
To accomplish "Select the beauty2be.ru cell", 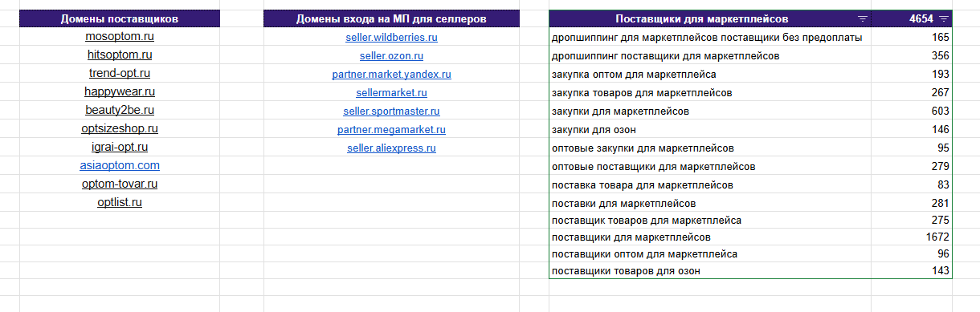I will pos(120,111).
